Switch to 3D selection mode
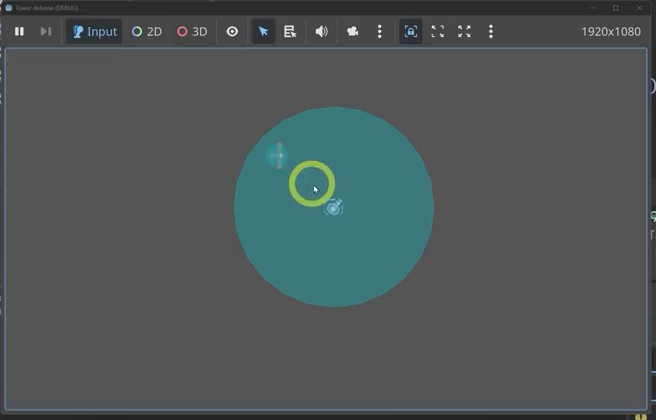The image size is (656, 420). tap(192, 31)
